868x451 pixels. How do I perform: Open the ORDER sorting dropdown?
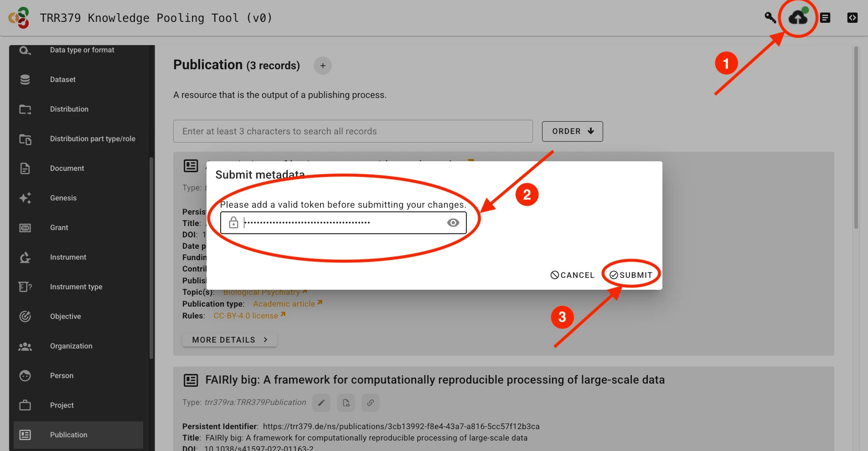(x=572, y=131)
